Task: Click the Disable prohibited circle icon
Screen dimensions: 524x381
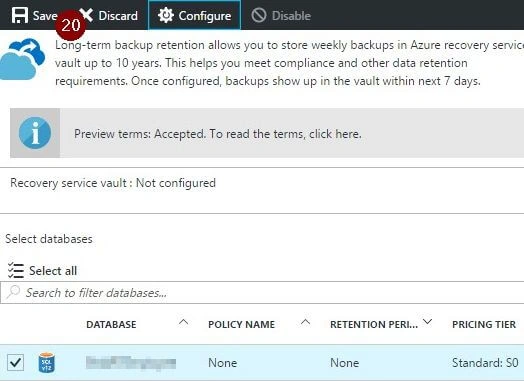Action: coord(259,15)
